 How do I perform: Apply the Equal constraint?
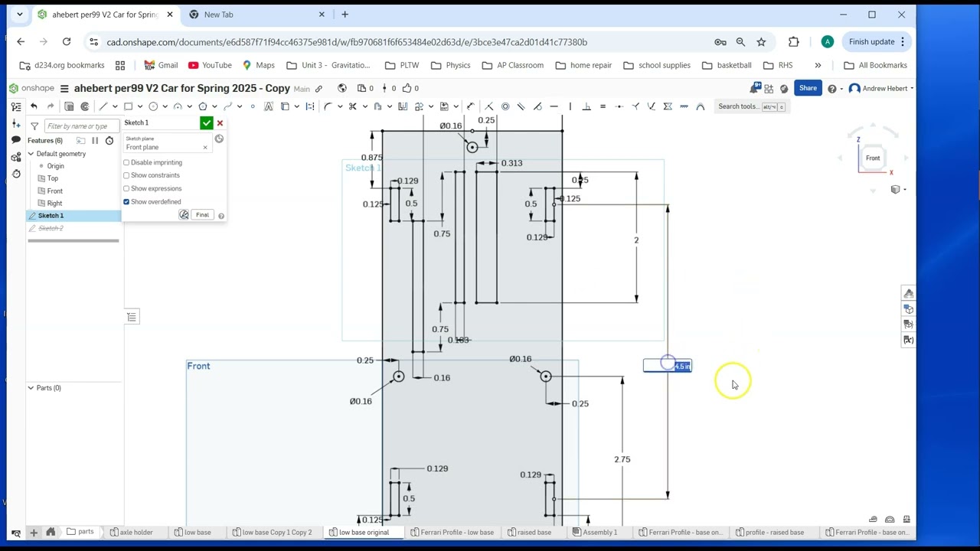pyautogui.click(x=603, y=106)
